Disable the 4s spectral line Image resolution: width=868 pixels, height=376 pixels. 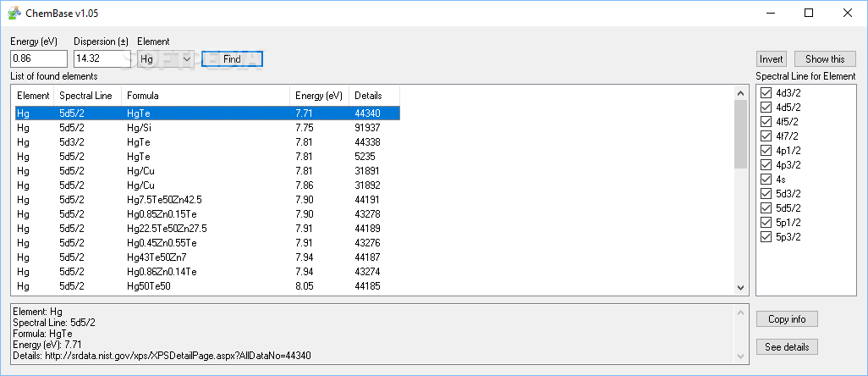click(766, 179)
